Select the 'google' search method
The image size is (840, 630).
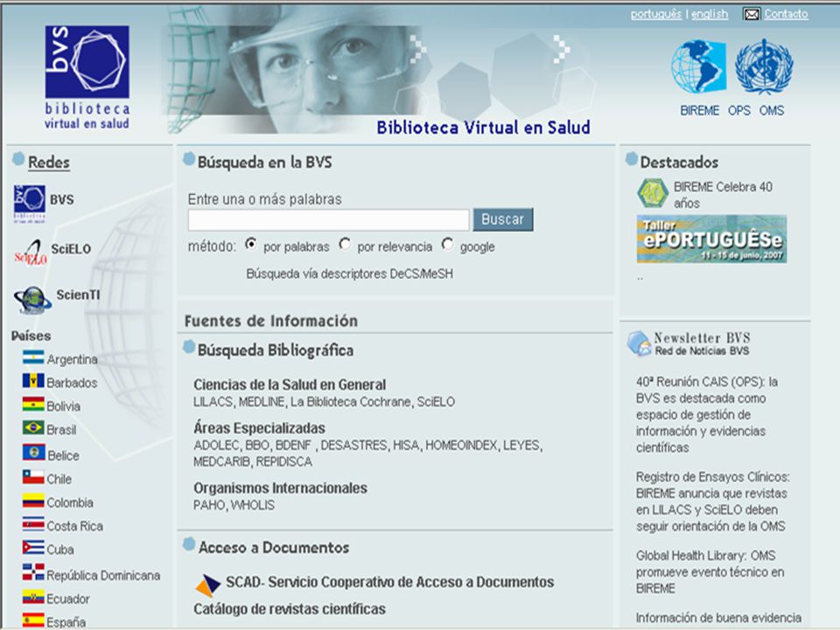448,244
